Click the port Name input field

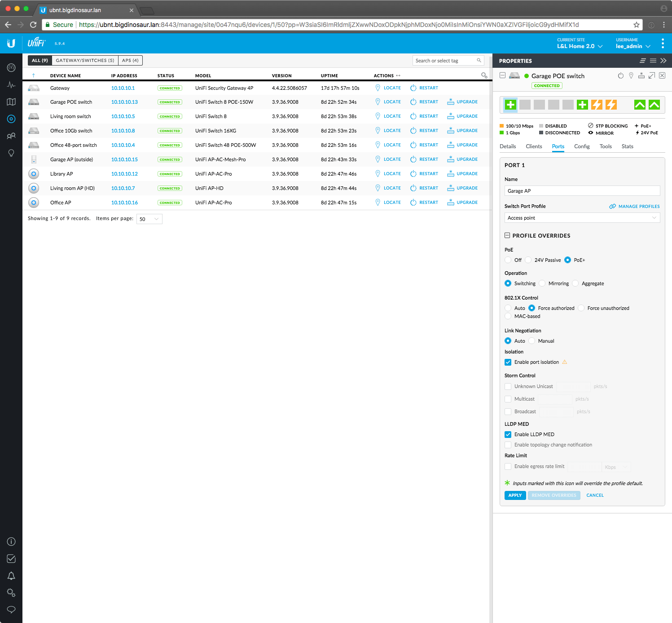pyautogui.click(x=582, y=191)
